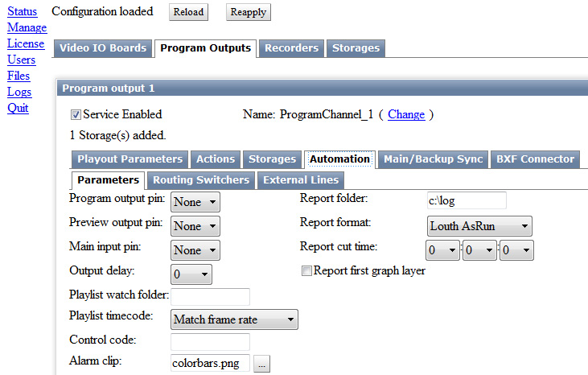Screen dimensions: 588x375
Task: Click the Reload button
Action: click(x=188, y=12)
